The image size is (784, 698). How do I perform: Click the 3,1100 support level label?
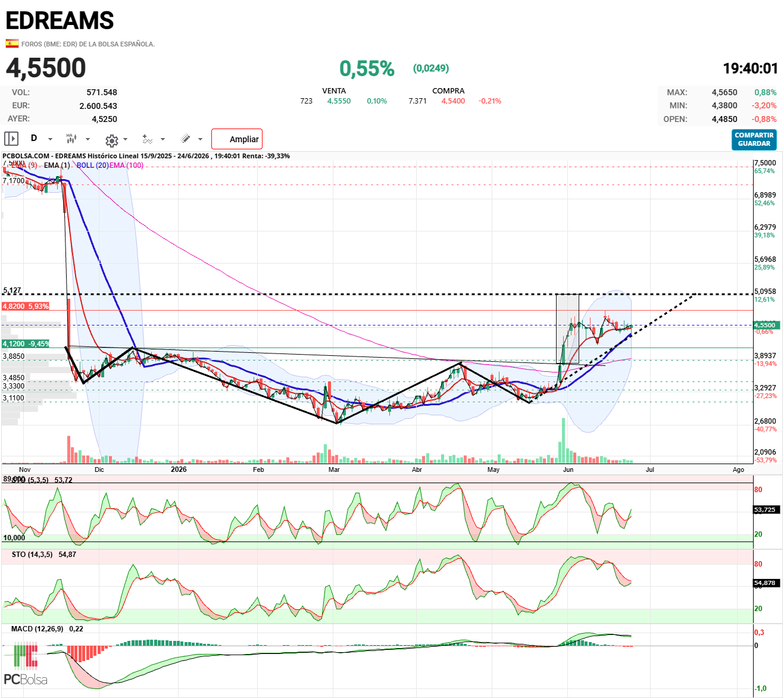[14, 398]
